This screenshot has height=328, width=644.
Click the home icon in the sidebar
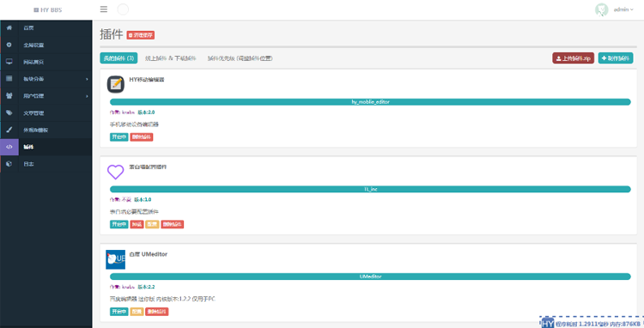(x=9, y=28)
